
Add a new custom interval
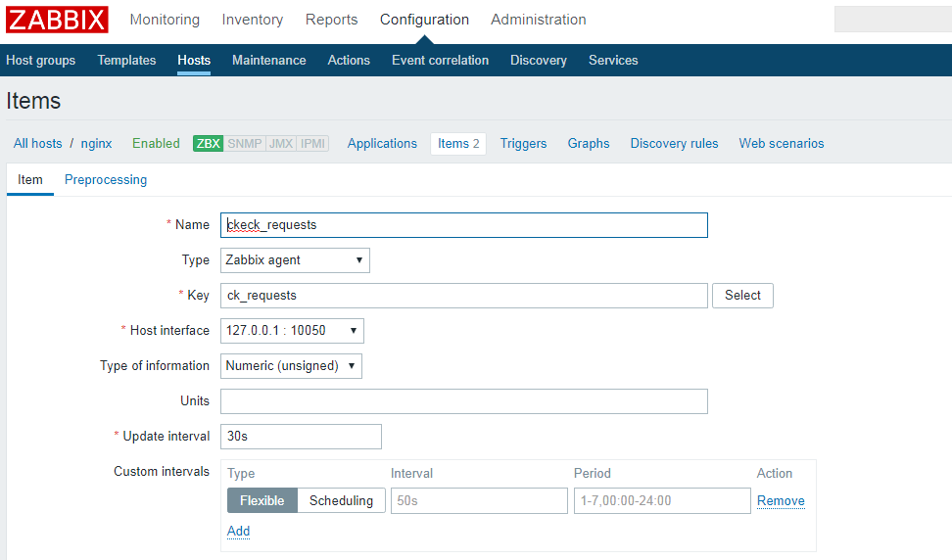[239, 531]
